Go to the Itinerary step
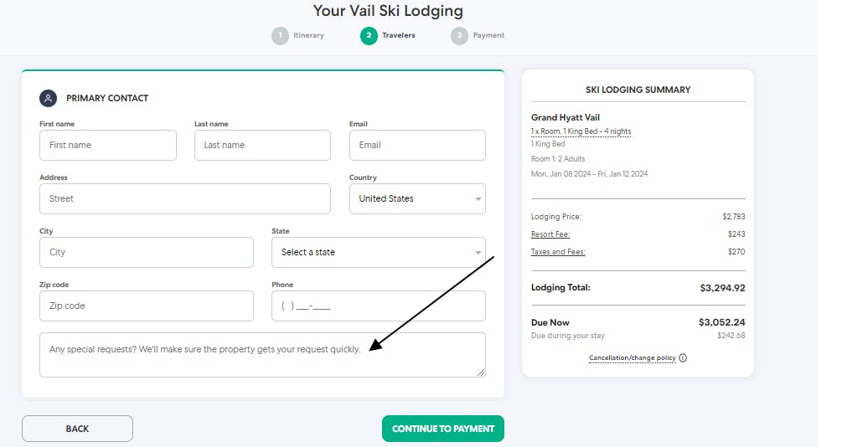 click(308, 36)
